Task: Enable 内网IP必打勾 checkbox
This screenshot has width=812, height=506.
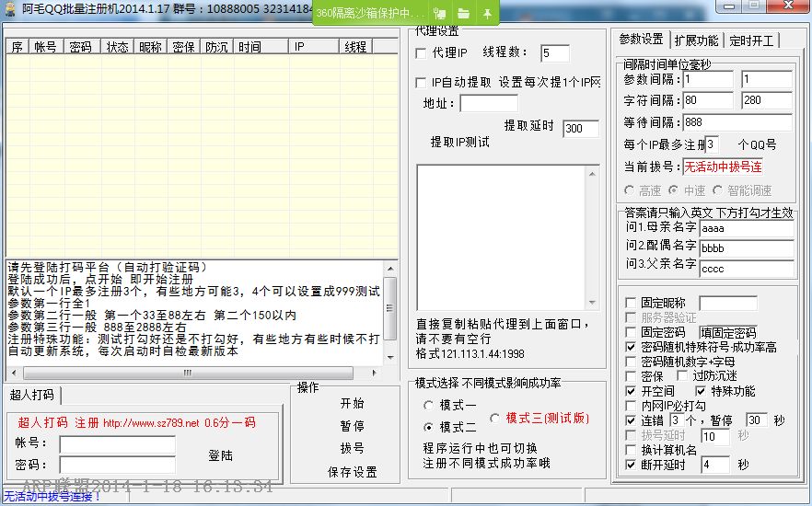Action: tap(631, 406)
